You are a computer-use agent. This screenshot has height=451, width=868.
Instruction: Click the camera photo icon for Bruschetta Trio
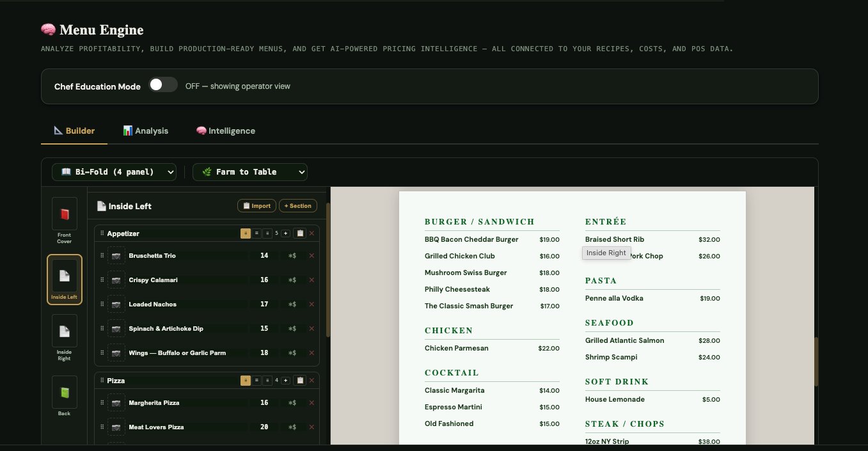click(x=116, y=256)
